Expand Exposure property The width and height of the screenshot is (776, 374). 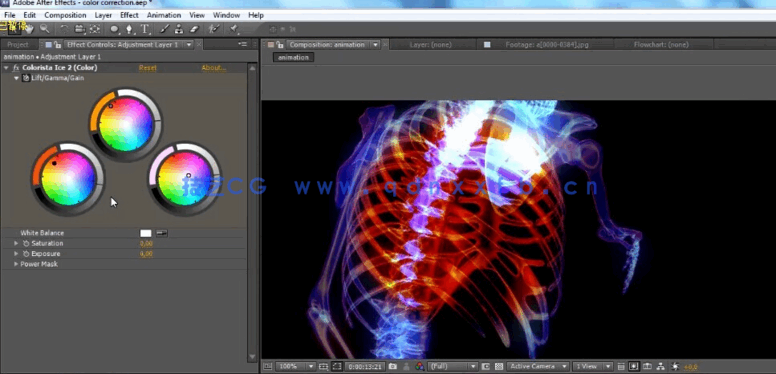[x=16, y=254]
